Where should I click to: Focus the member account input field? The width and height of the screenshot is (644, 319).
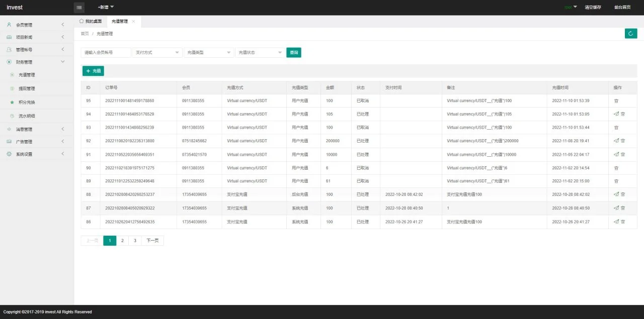coord(106,53)
